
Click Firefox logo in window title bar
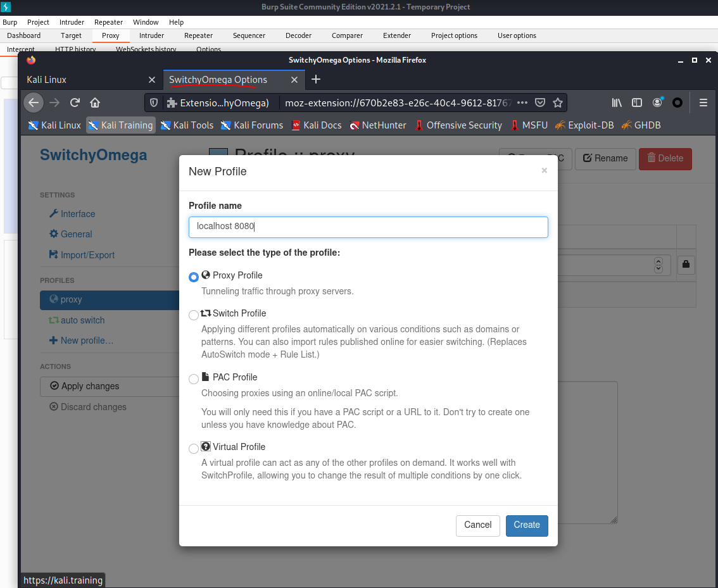click(30, 60)
